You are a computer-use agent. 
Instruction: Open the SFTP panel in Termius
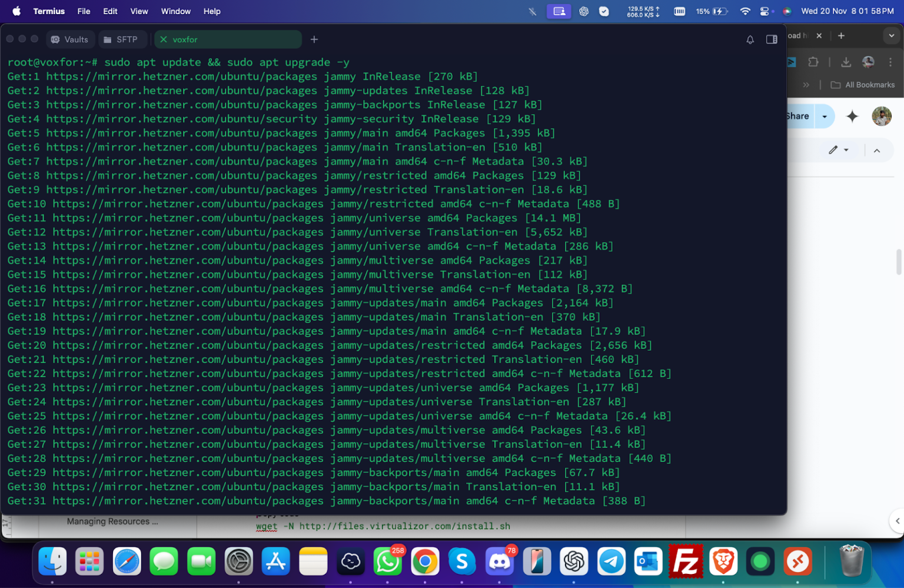tap(122, 39)
